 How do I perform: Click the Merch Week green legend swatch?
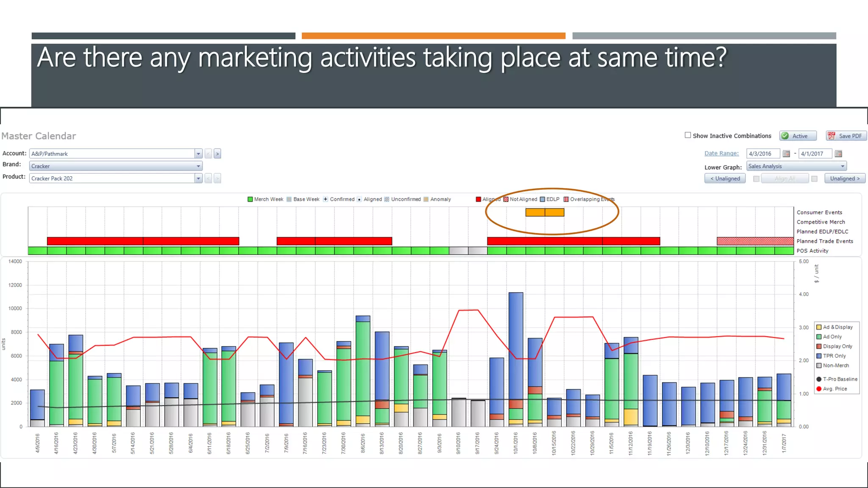point(250,199)
